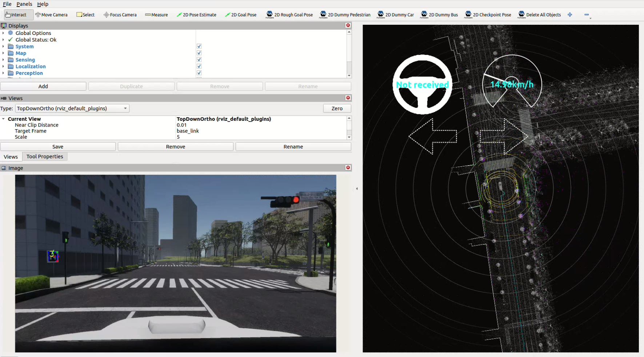Click the Add button under Displays
644x357 pixels.
43,86
